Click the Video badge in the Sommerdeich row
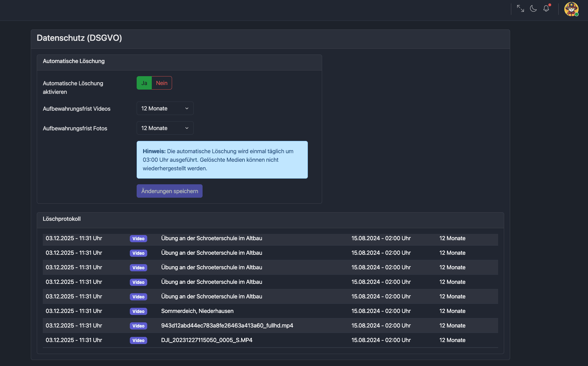Image resolution: width=588 pixels, height=366 pixels. pyautogui.click(x=138, y=311)
